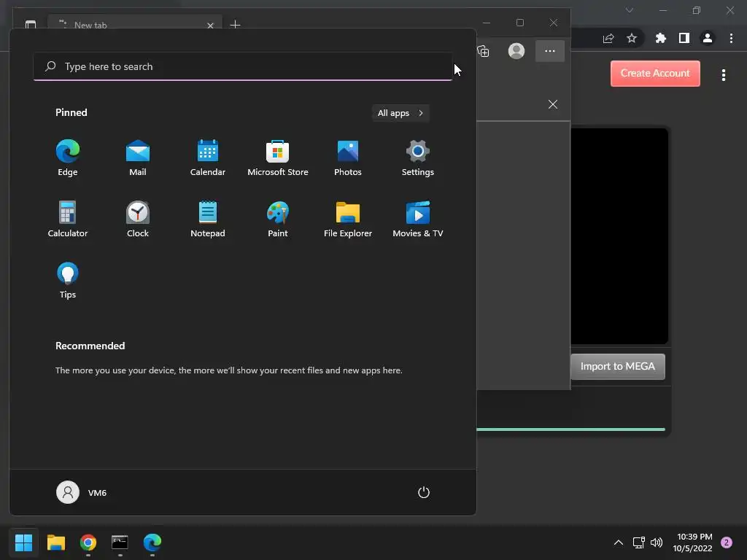This screenshot has height=560, width=747.
Task: Switch to Edge on the taskbar
Action: click(152, 542)
